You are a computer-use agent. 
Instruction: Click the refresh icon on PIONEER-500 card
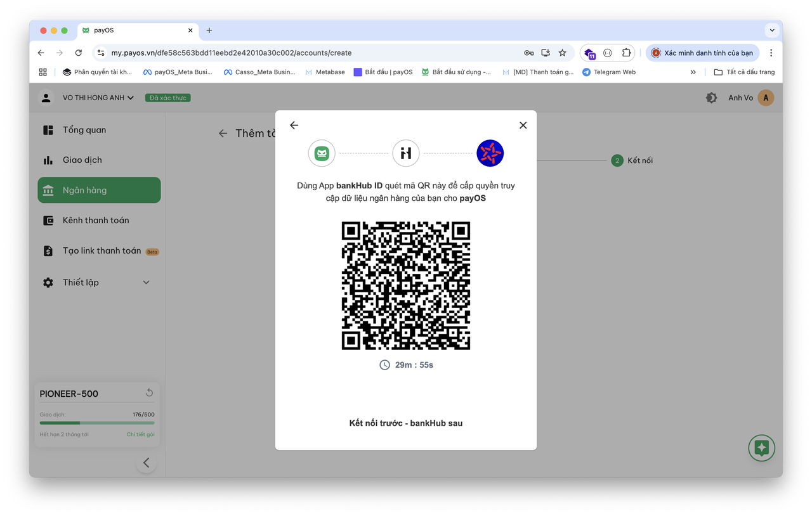[x=149, y=393]
